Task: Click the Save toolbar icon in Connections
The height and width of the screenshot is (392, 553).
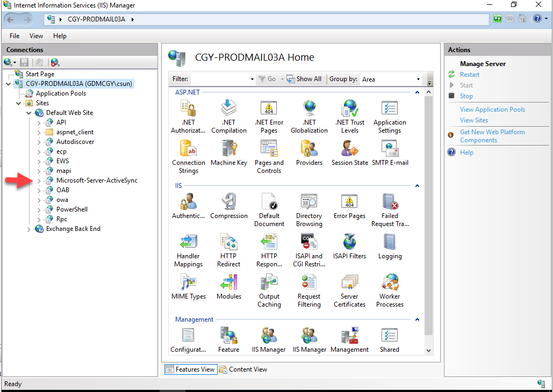Action: pos(24,63)
